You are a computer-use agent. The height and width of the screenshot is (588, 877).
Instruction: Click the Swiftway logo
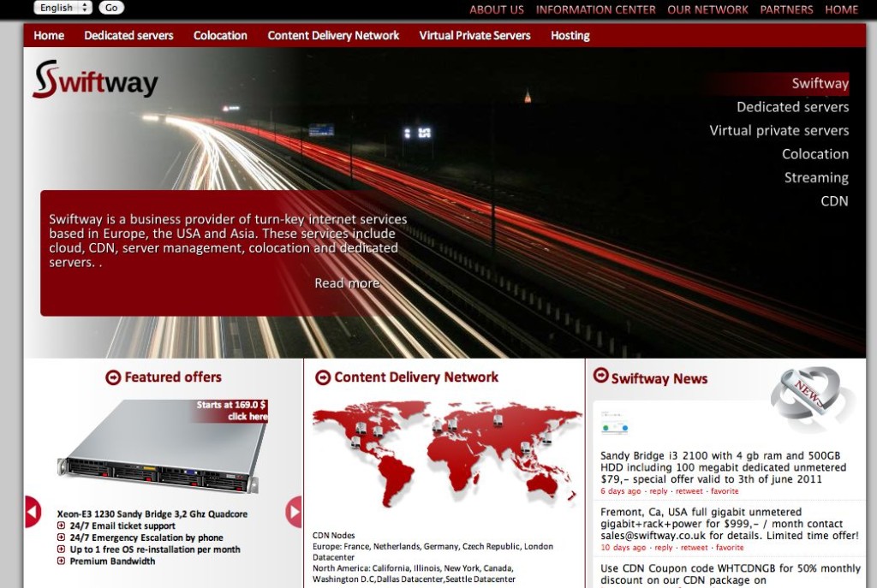[95, 80]
